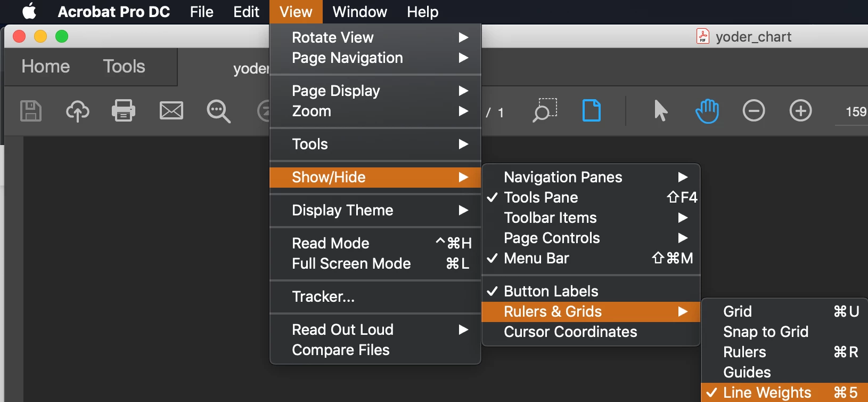Click the marquee zoom tool icon

coord(545,110)
